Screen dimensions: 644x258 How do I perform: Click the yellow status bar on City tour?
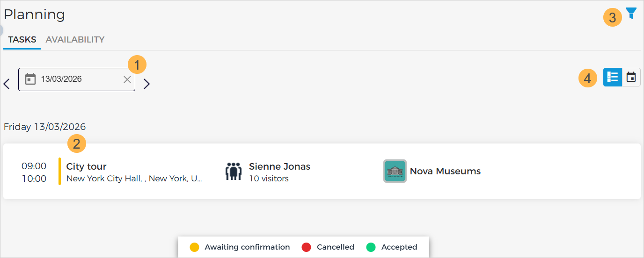click(x=60, y=172)
